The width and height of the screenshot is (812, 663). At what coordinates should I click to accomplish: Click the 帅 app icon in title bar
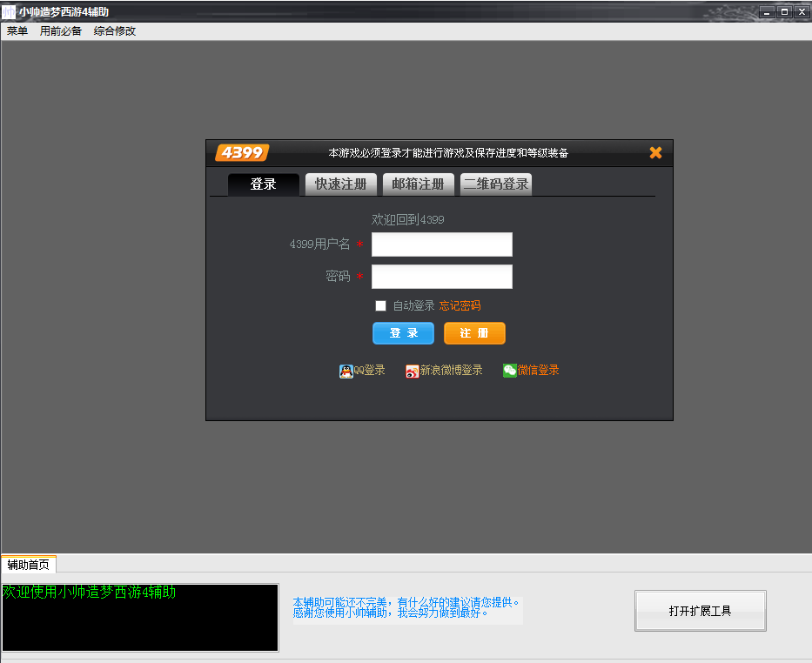point(9,11)
